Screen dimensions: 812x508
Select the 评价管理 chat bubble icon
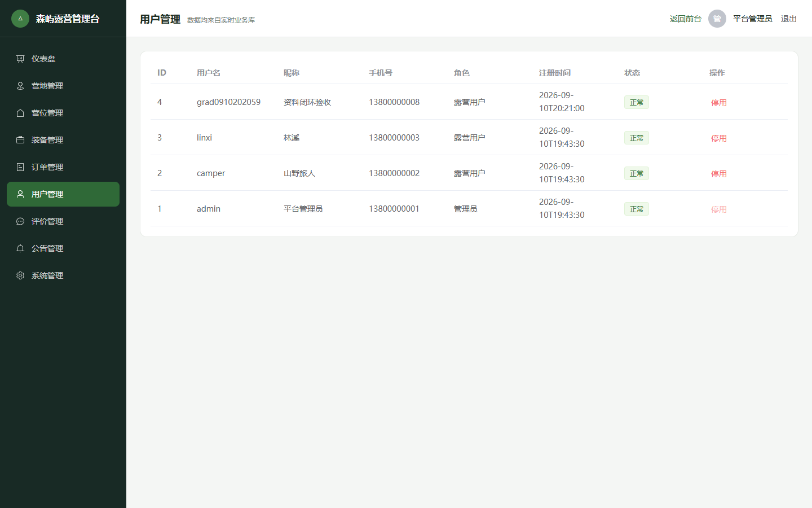coord(20,221)
